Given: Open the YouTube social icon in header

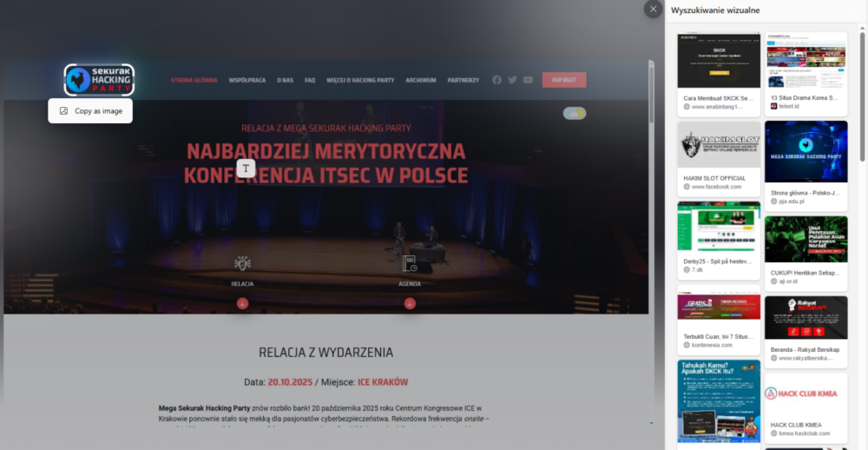Looking at the screenshot, I should (x=528, y=80).
